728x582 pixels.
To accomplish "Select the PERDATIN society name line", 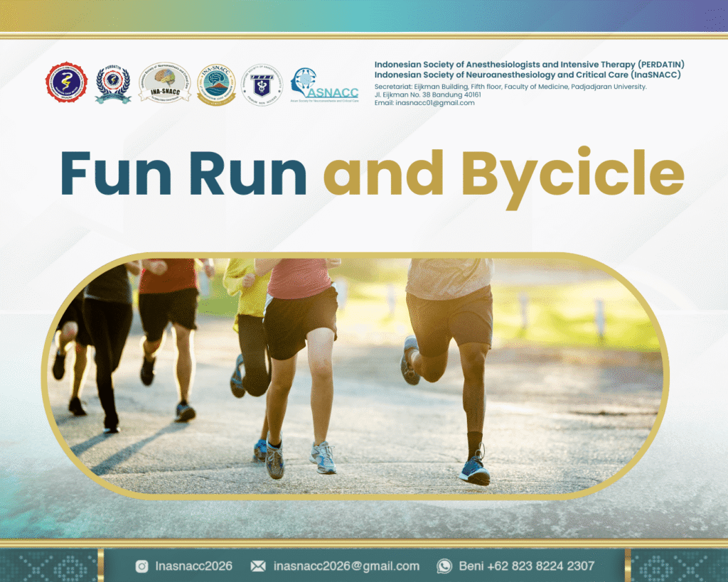I will (529, 65).
